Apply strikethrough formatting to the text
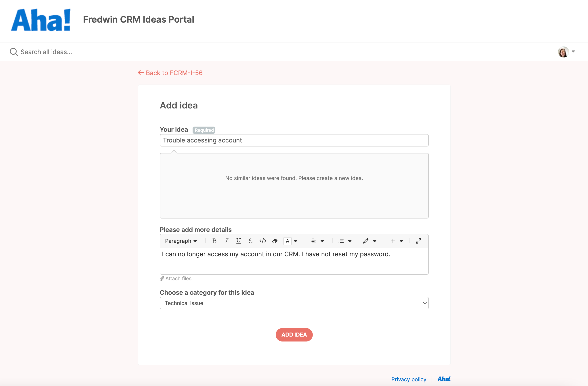Image resolution: width=588 pixels, height=386 pixels. (x=250, y=241)
